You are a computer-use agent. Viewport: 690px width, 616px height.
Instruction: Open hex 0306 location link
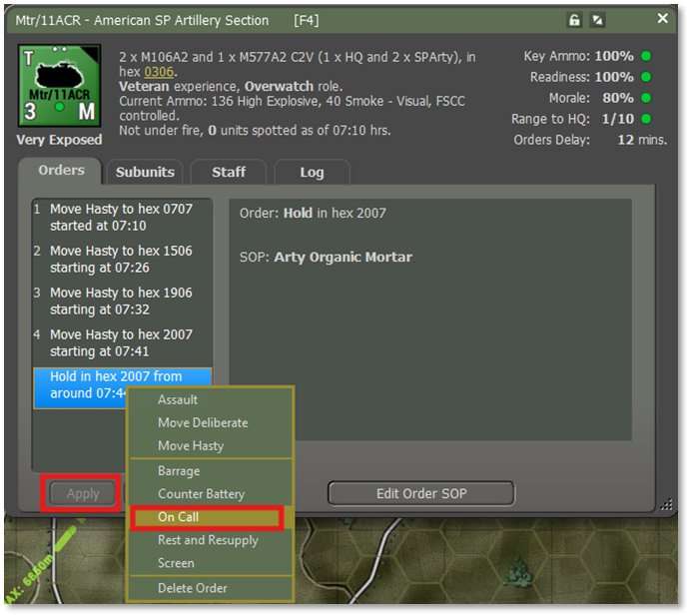[158, 72]
